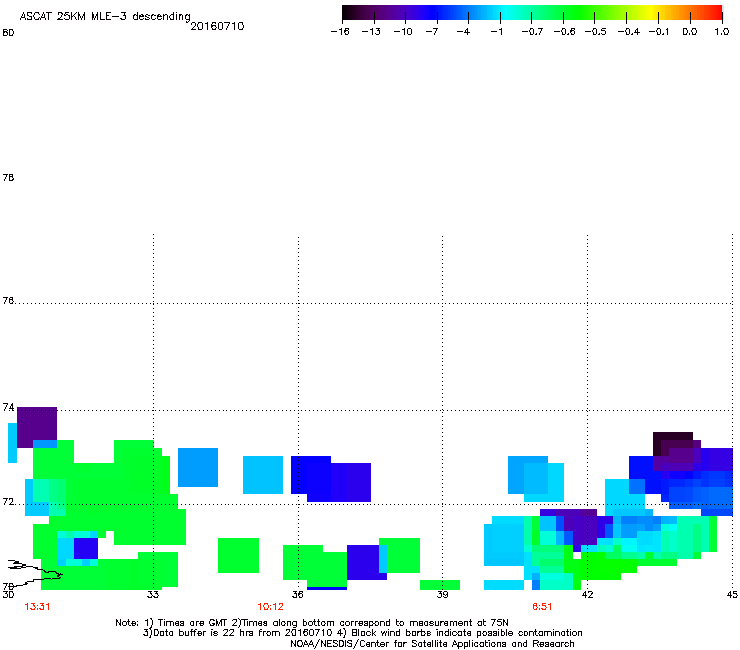Click the 39 longitude axis label
This screenshot has width=740, height=650.
442,594
